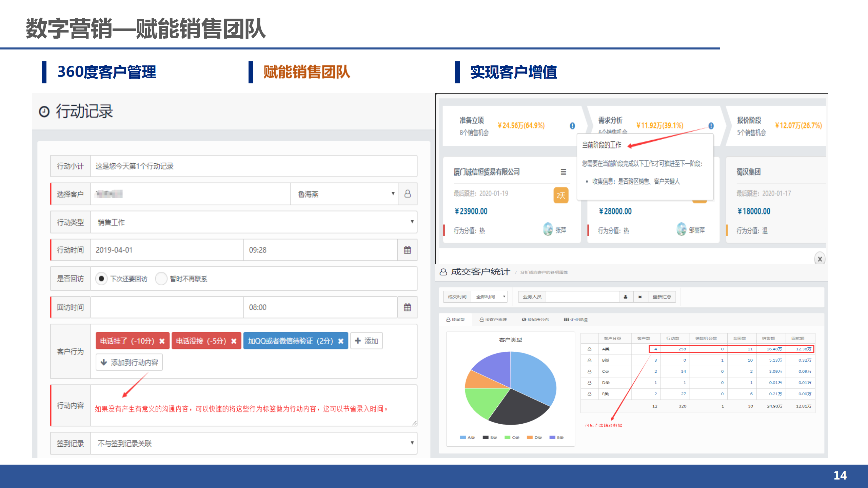The height and width of the screenshot is (488, 868).
Task: Click the clock icon beside 行动记录
Action: click(x=44, y=111)
